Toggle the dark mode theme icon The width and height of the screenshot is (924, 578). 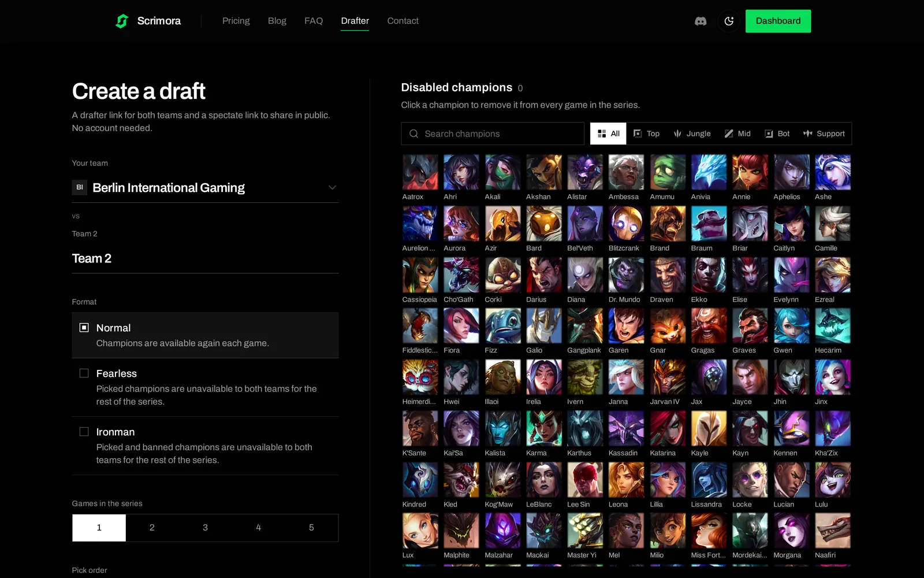click(x=729, y=21)
